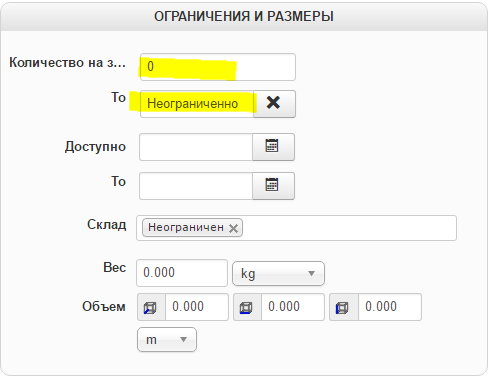Click the Доступно start date field
The image size is (502, 378).
point(196,147)
